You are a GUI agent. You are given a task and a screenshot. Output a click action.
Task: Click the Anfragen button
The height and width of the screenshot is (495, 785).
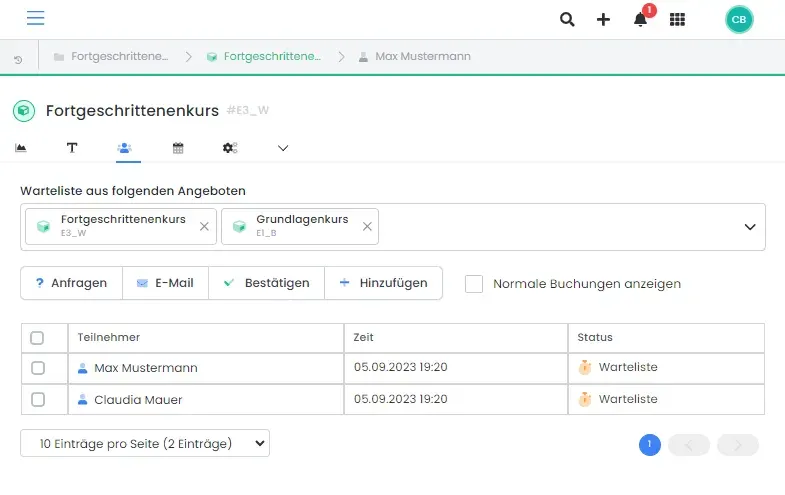click(x=72, y=283)
